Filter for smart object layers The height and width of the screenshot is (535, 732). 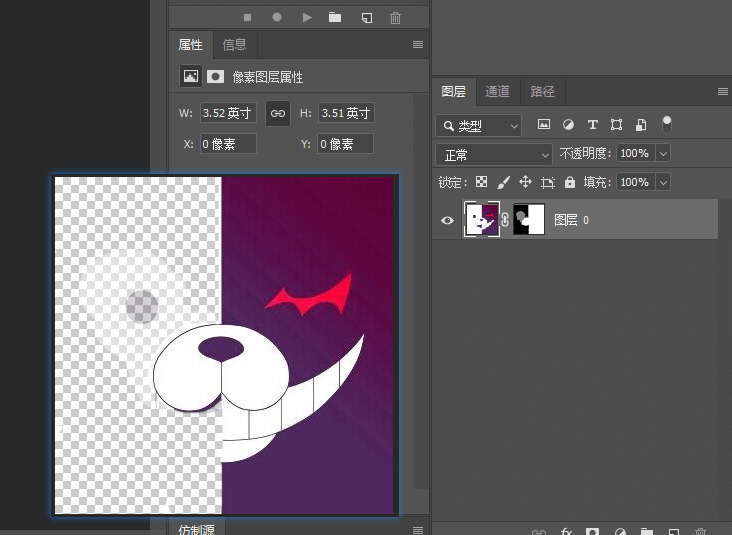coord(641,125)
